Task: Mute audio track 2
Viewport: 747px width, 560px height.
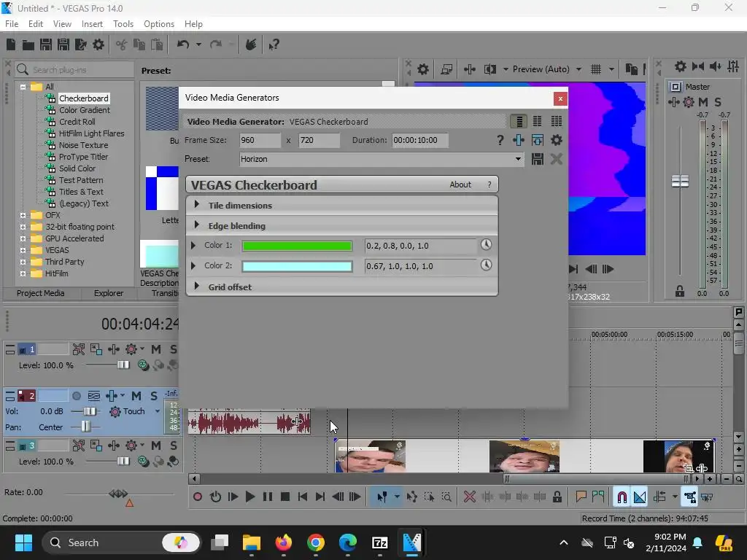Action: (136, 396)
